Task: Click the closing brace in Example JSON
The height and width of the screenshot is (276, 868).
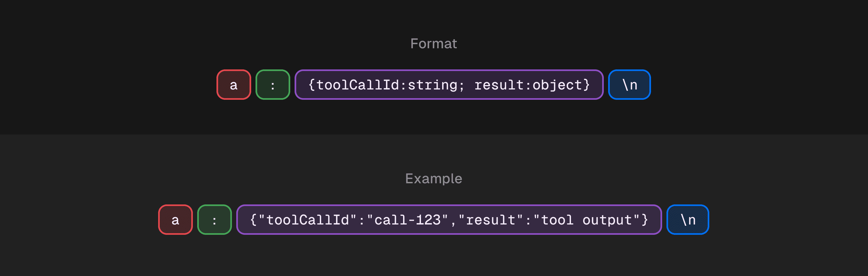Action: click(644, 220)
